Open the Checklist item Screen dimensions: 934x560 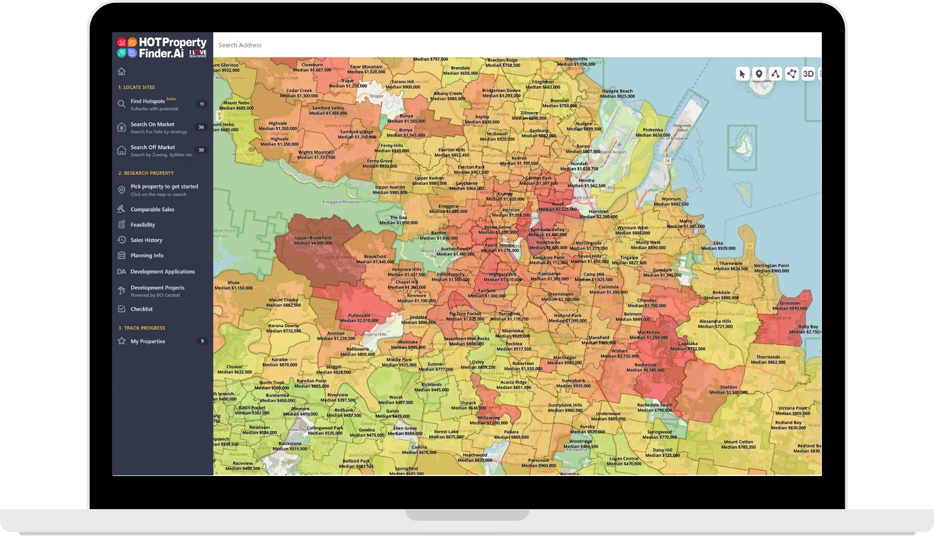coord(142,309)
